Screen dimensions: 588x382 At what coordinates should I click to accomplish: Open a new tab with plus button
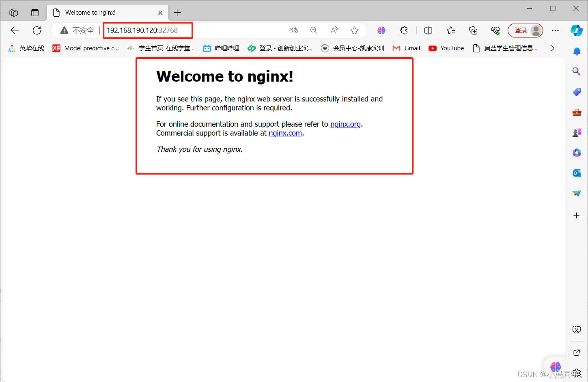[x=177, y=13]
